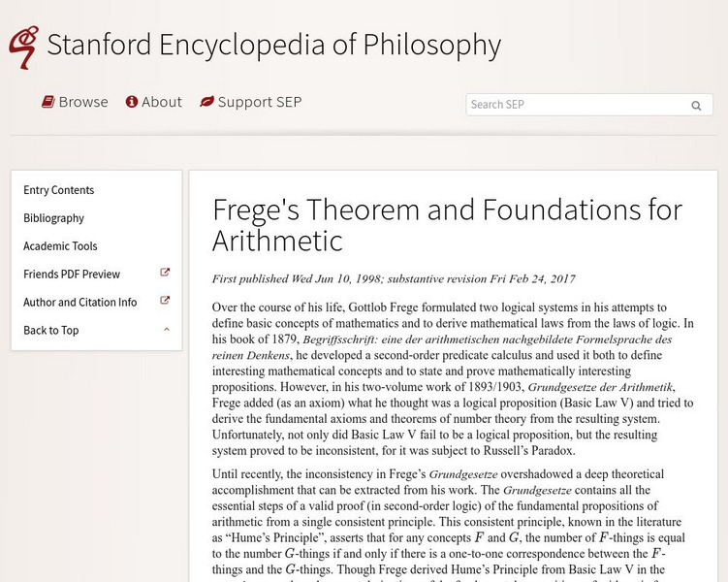Click the article title heading
The height and width of the screenshot is (582, 728).
coord(447,225)
